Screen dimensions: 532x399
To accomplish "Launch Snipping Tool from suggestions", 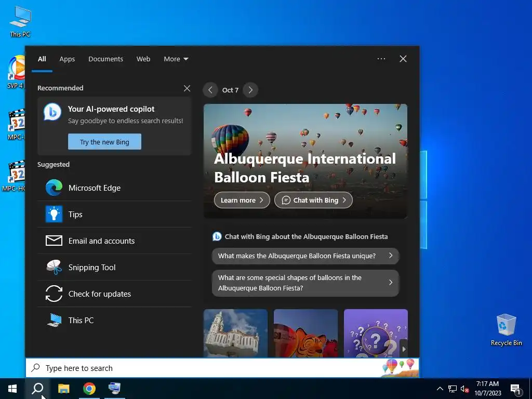I will [115, 267].
